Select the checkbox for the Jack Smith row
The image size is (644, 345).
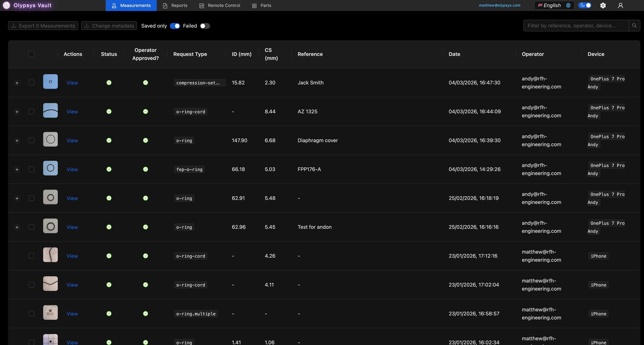coord(31,83)
